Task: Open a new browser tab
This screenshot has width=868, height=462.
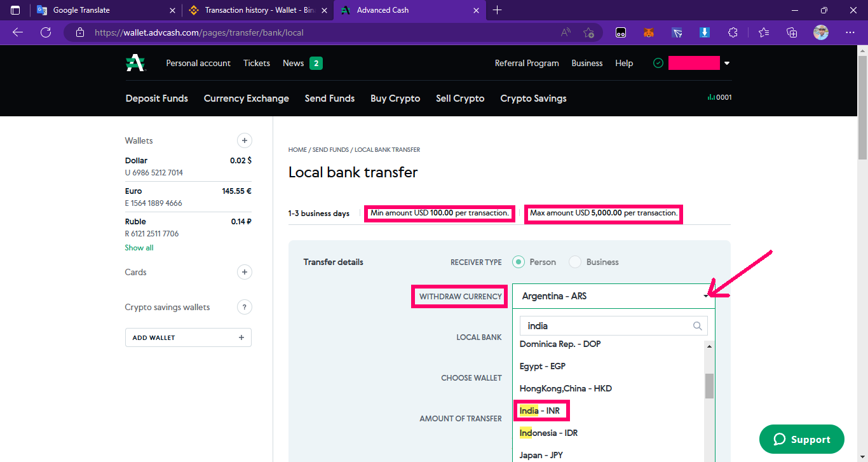Action: (498, 10)
